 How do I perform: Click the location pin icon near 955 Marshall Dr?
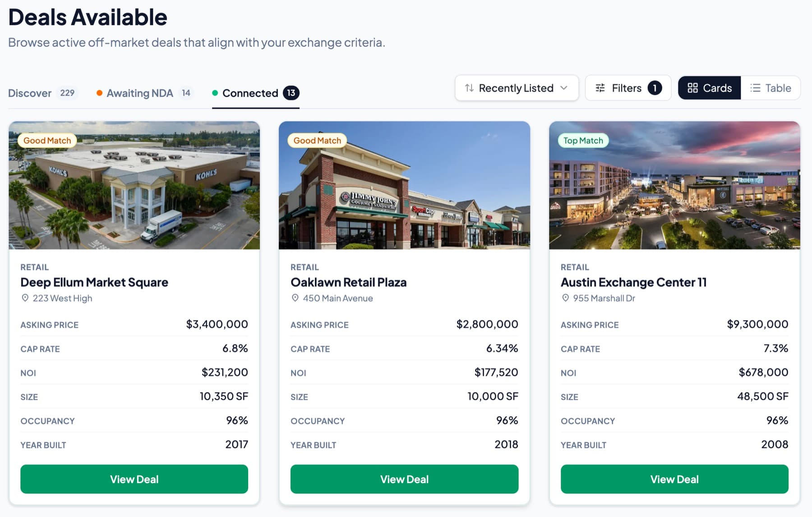tap(565, 298)
